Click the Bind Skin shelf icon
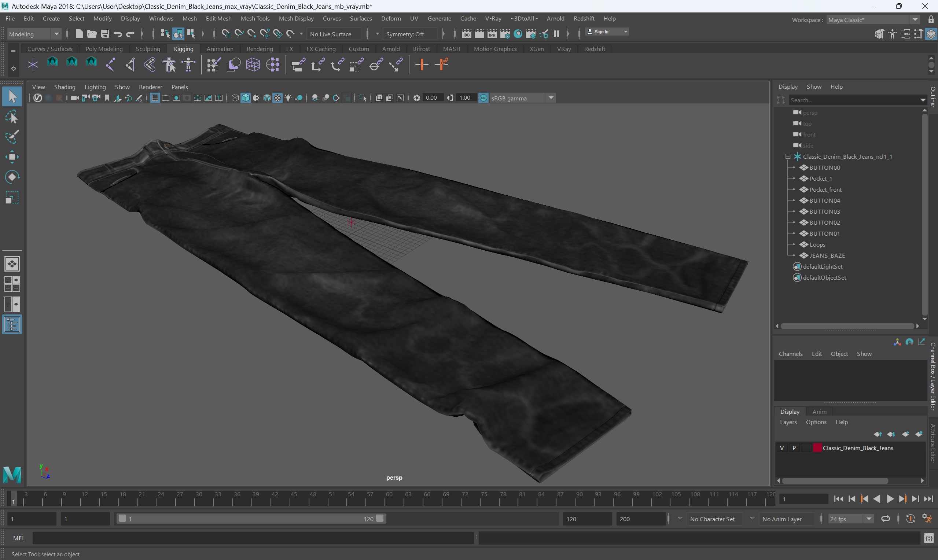Image resolution: width=938 pixels, height=560 pixels. 150,65
